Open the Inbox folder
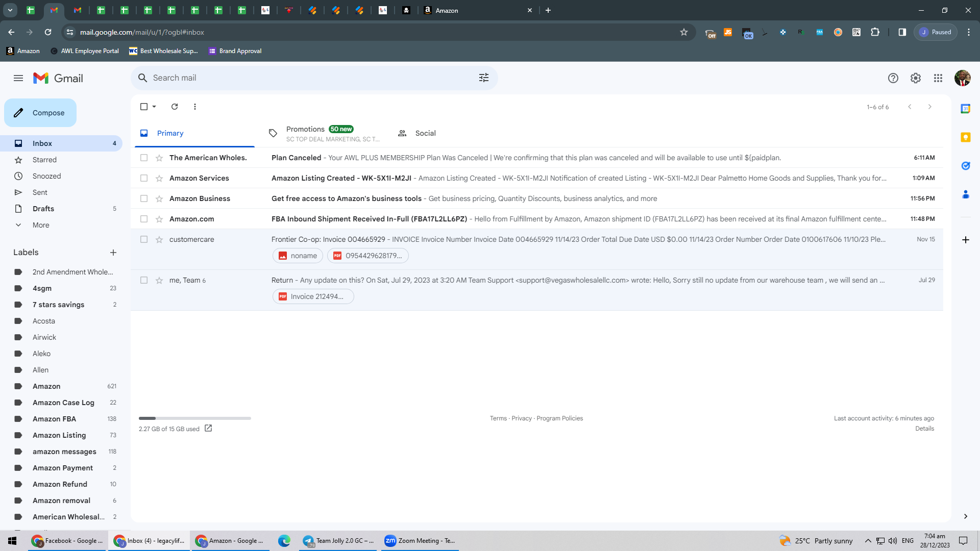Image resolution: width=980 pixels, height=551 pixels. click(61, 143)
